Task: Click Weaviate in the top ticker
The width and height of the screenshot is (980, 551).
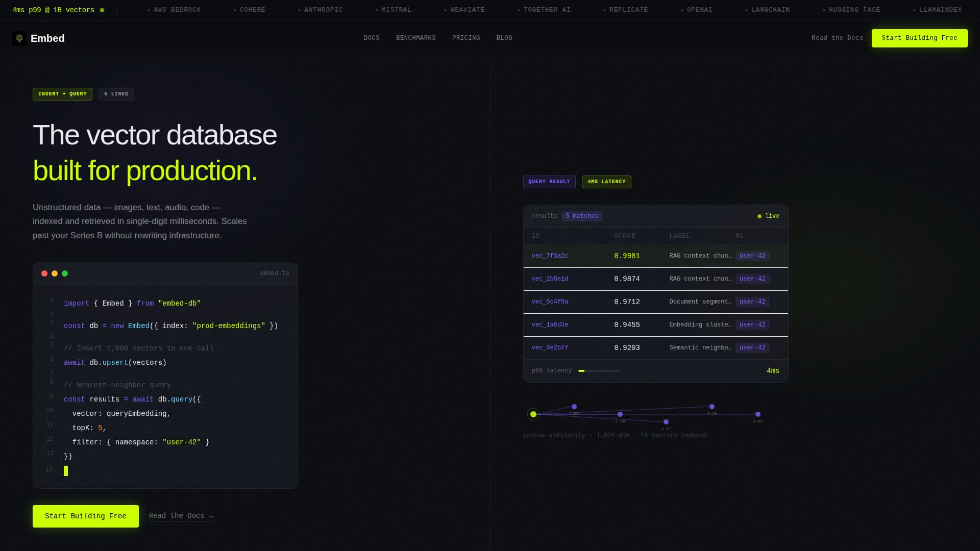Action: pos(464,10)
